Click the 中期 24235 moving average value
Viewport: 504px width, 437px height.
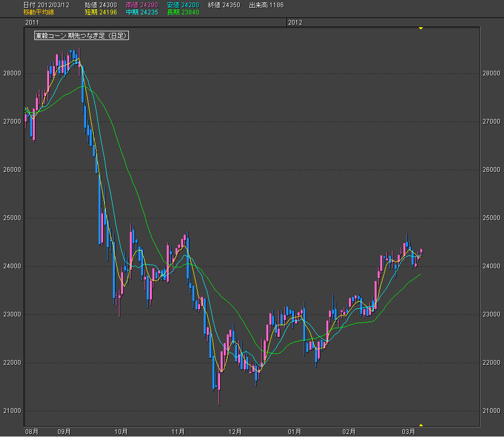(142, 12)
